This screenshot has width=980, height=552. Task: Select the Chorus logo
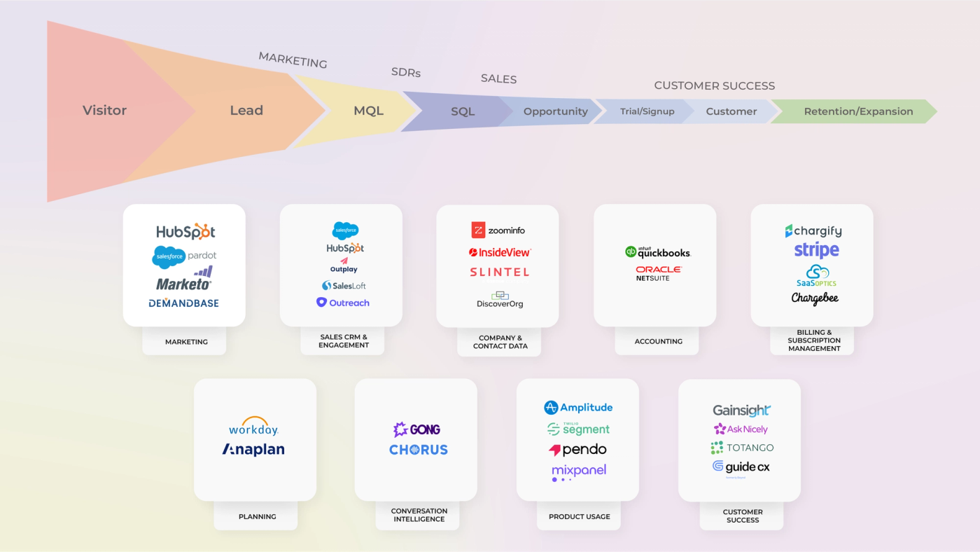[x=419, y=450]
